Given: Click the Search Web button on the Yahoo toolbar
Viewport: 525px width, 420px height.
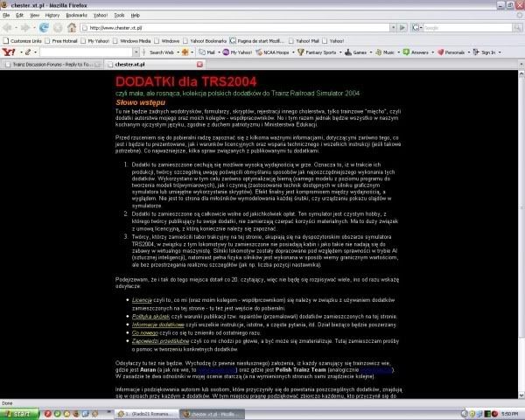Looking at the screenshot, I should pos(161,52).
